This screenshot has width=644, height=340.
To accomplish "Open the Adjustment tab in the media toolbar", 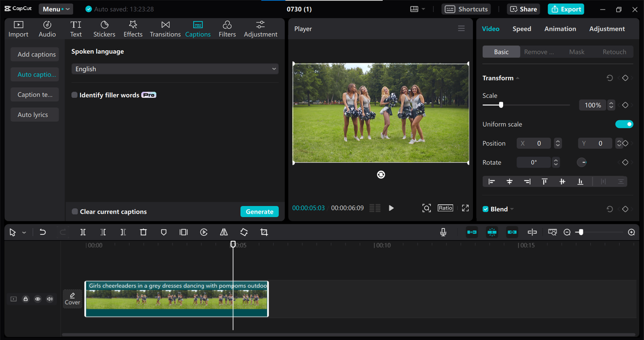I will (261, 29).
